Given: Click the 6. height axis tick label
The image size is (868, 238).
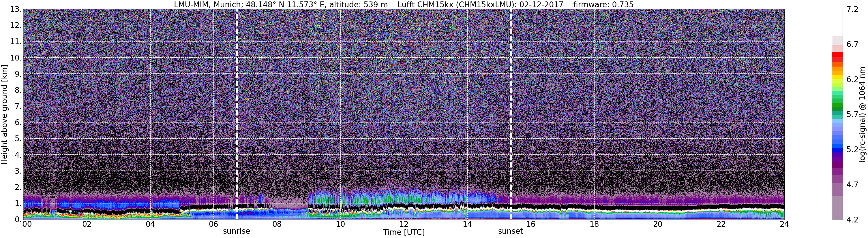Looking at the screenshot, I should [x=18, y=122].
